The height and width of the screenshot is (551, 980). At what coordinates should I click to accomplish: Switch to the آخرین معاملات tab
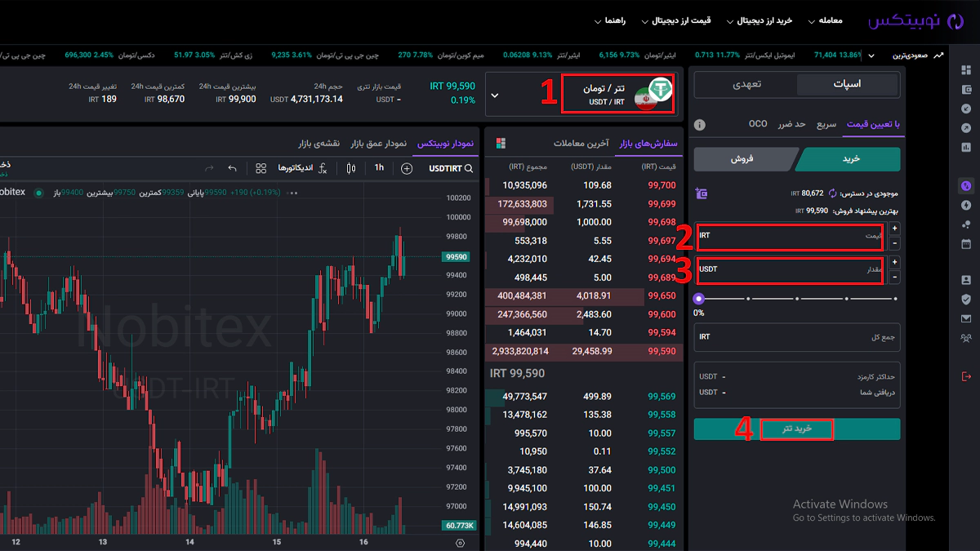pyautogui.click(x=581, y=144)
